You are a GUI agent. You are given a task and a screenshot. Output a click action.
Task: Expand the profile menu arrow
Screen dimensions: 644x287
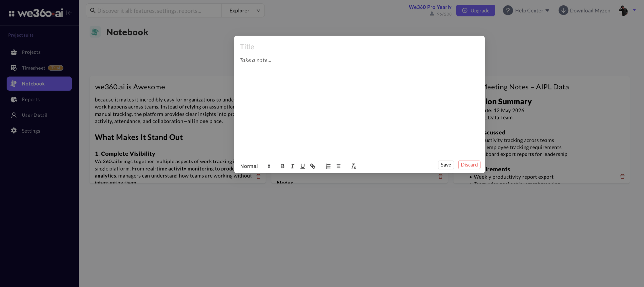[x=634, y=10]
